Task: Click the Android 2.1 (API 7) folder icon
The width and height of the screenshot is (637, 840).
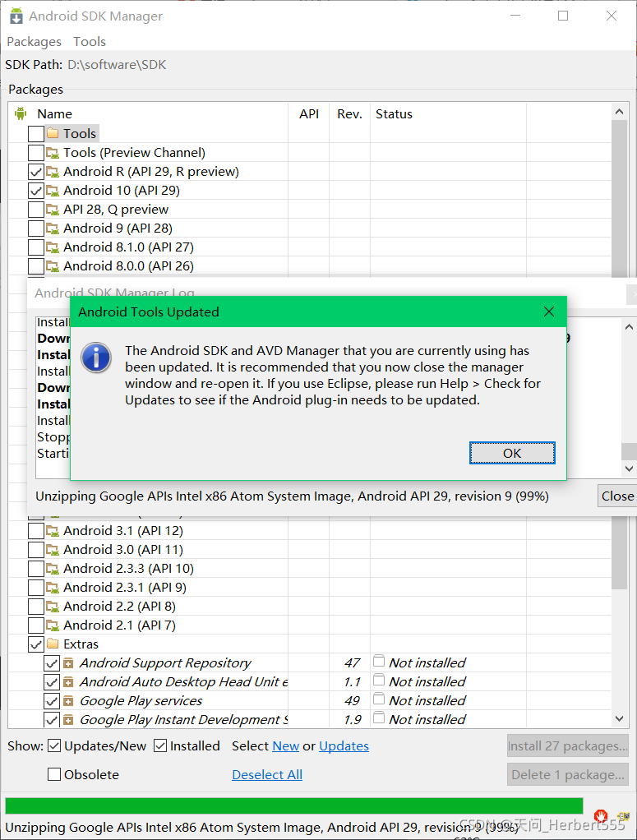Action: click(x=53, y=625)
